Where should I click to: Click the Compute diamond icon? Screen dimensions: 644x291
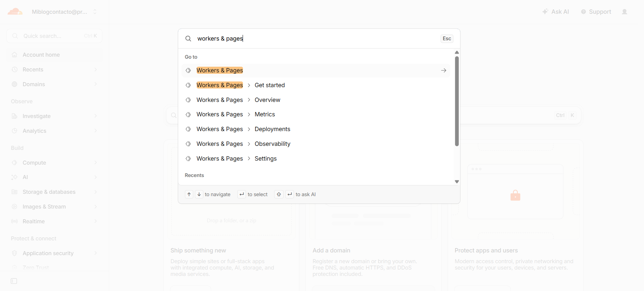[x=14, y=163]
